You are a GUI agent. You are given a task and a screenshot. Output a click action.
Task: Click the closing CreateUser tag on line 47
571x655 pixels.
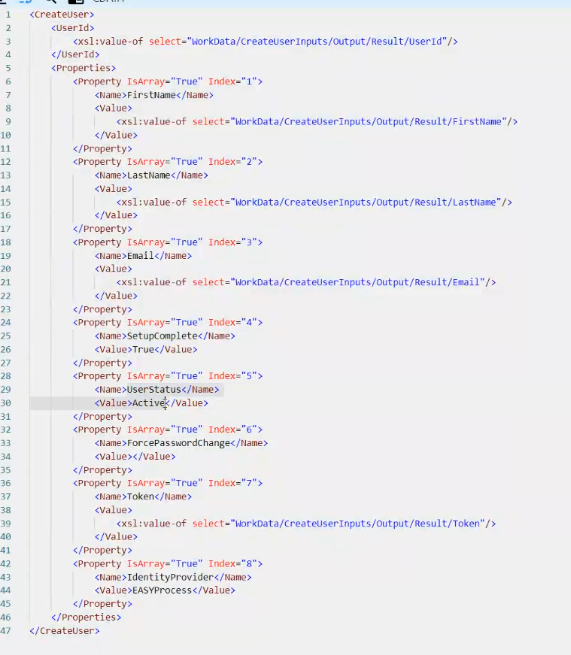click(x=65, y=631)
